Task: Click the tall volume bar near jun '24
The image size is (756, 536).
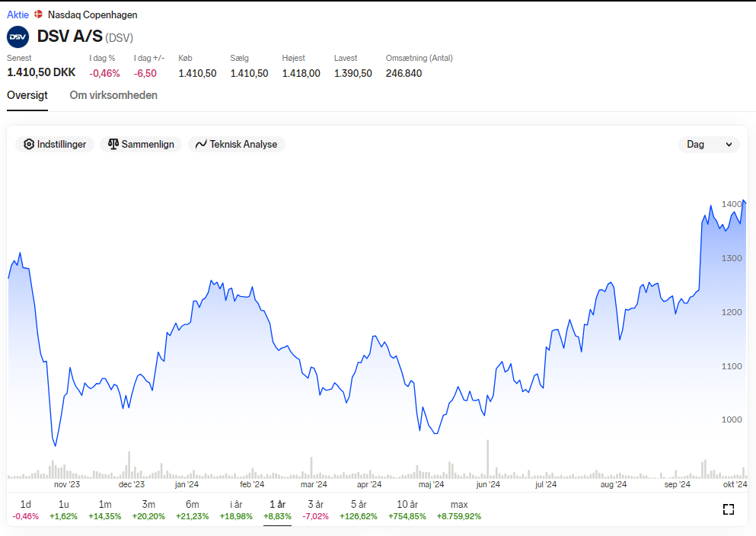Action: click(x=487, y=459)
